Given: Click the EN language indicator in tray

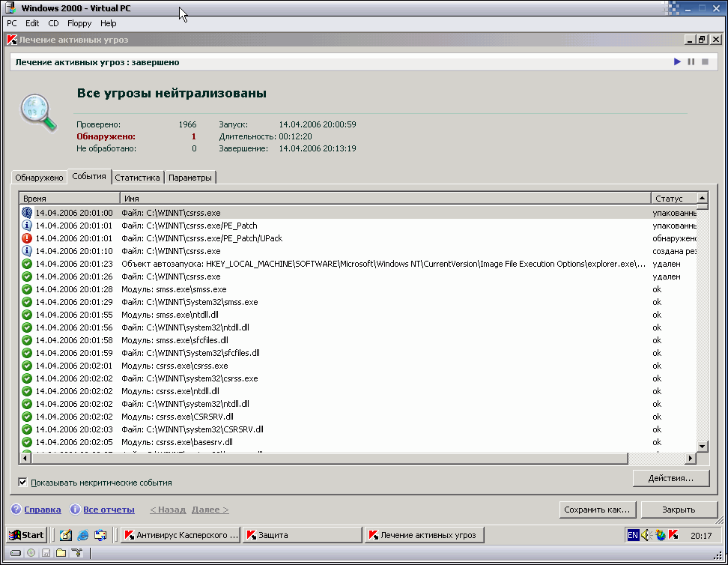Looking at the screenshot, I should click(633, 535).
